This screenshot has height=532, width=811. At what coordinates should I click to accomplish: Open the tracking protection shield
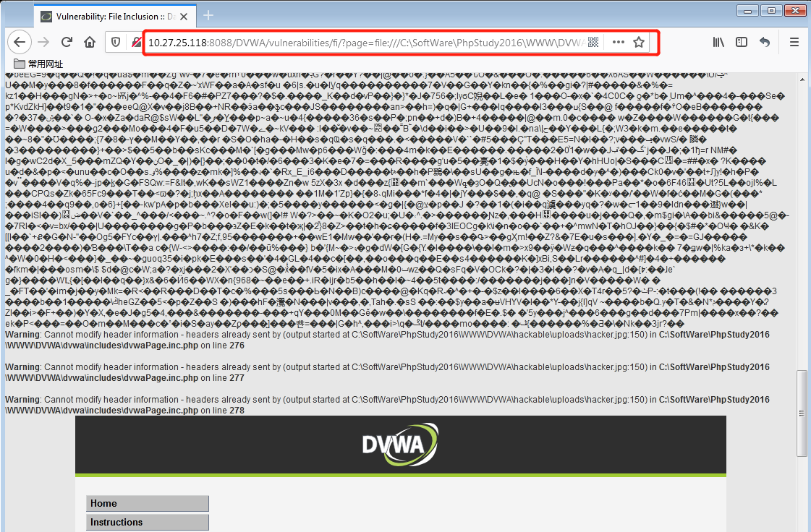point(116,42)
